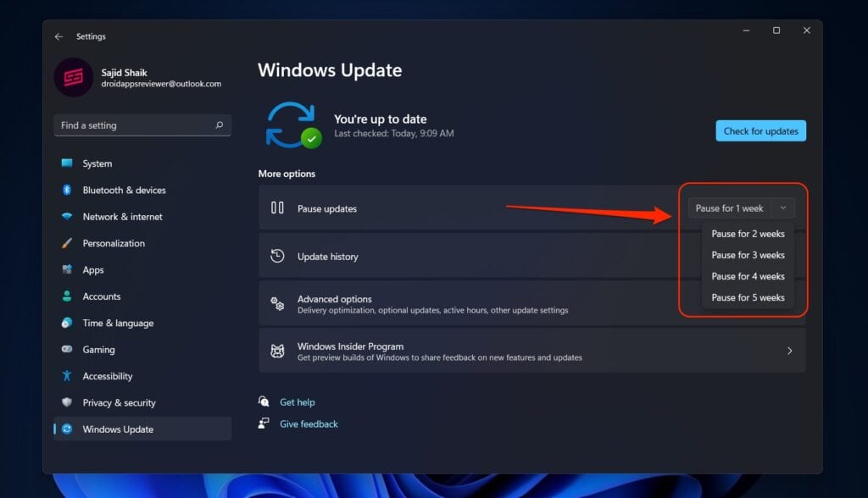
Task: Choose Pause for 5 weeks from dropdown
Action: pyautogui.click(x=747, y=297)
